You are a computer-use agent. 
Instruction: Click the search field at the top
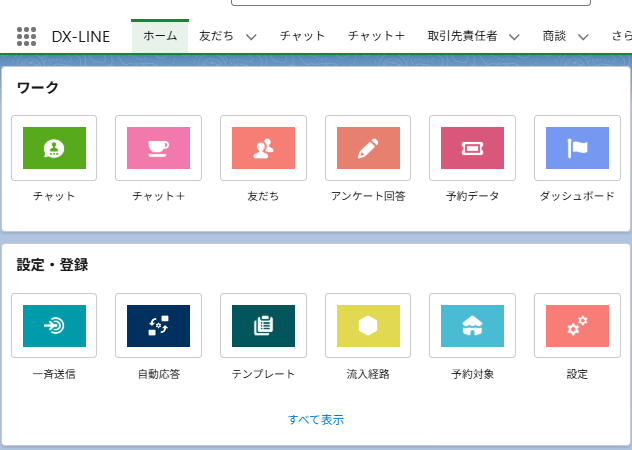410,3
